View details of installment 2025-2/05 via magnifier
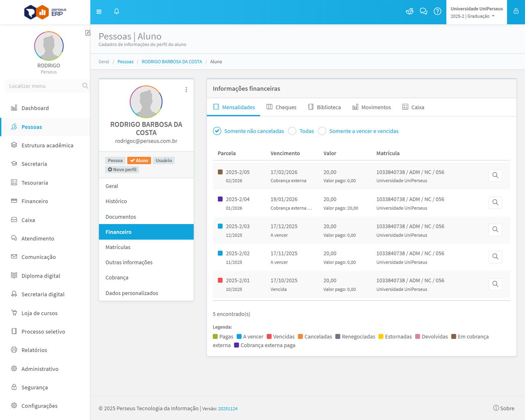525x420 pixels. [x=495, y=176]
